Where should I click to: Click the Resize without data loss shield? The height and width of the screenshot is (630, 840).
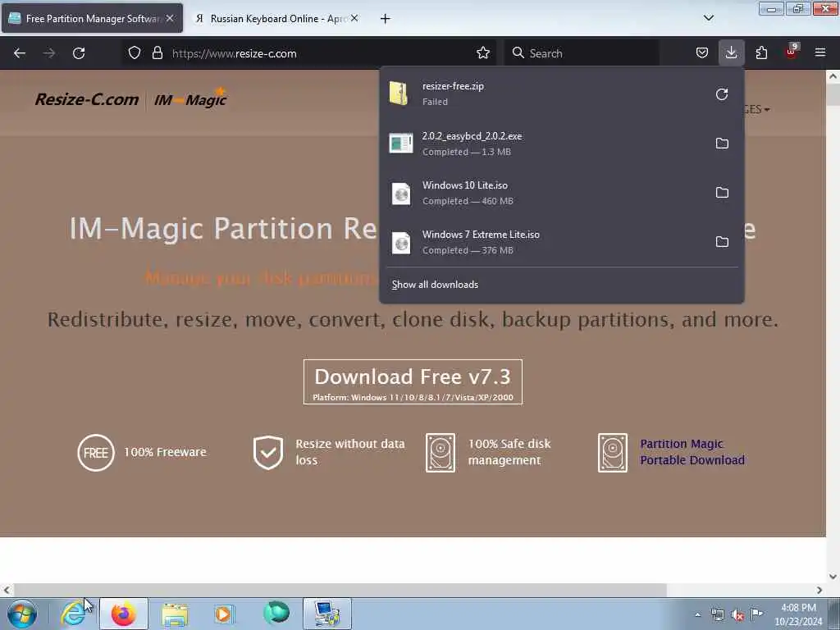(268, 453)
